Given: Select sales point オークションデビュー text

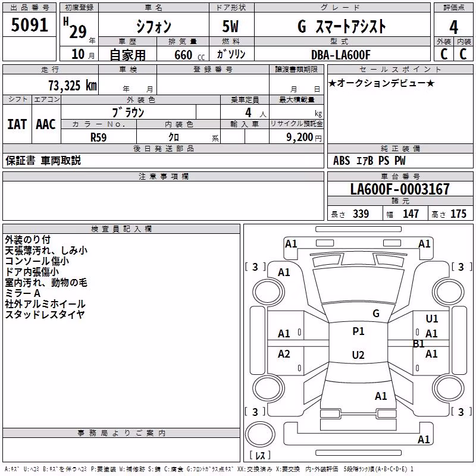Looking at the screenshot, I should (x=381, y=83).
